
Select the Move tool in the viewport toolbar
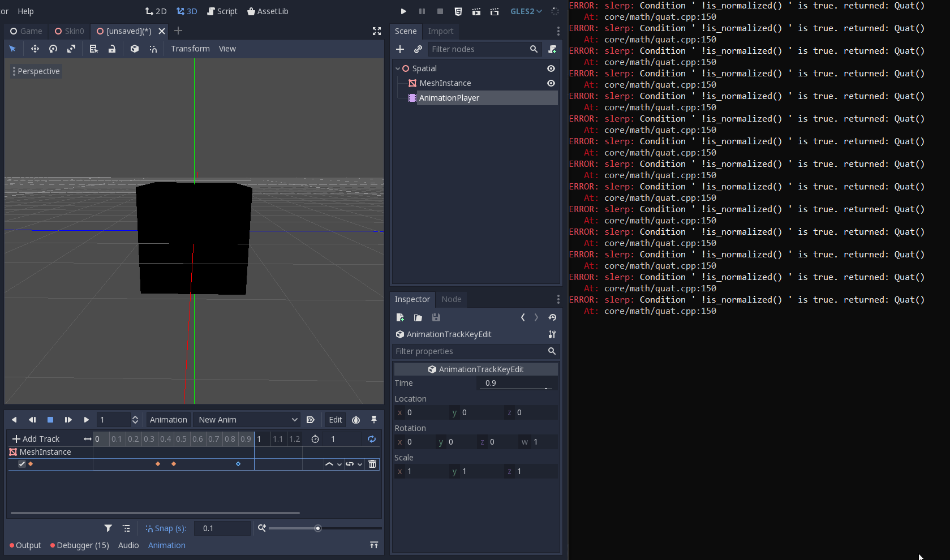click(x=35, y=49)
